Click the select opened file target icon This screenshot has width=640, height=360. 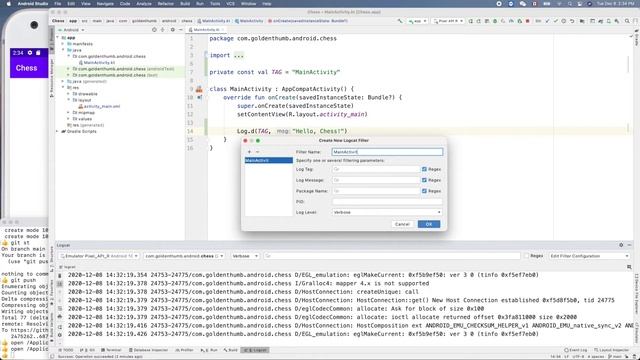(x=154, y=30)
